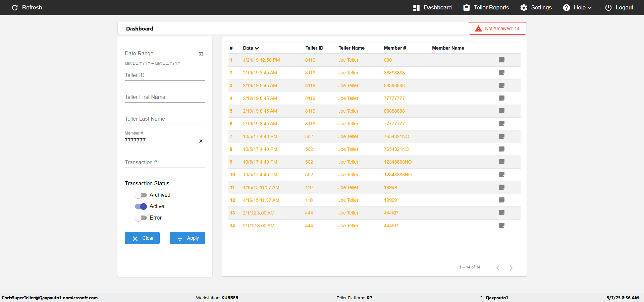Open note icon for row 12
The image size is (644, 302).
[502, 200]
